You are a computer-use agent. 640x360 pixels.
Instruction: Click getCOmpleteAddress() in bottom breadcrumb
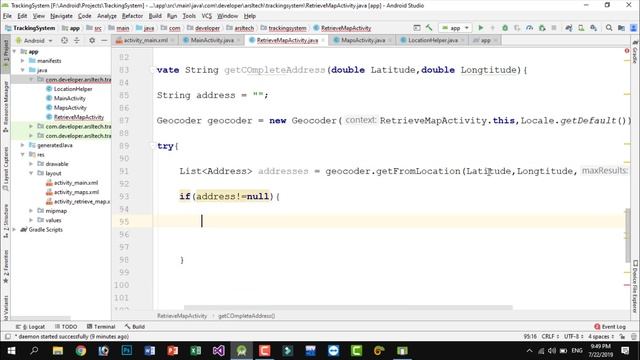(246, 316)
